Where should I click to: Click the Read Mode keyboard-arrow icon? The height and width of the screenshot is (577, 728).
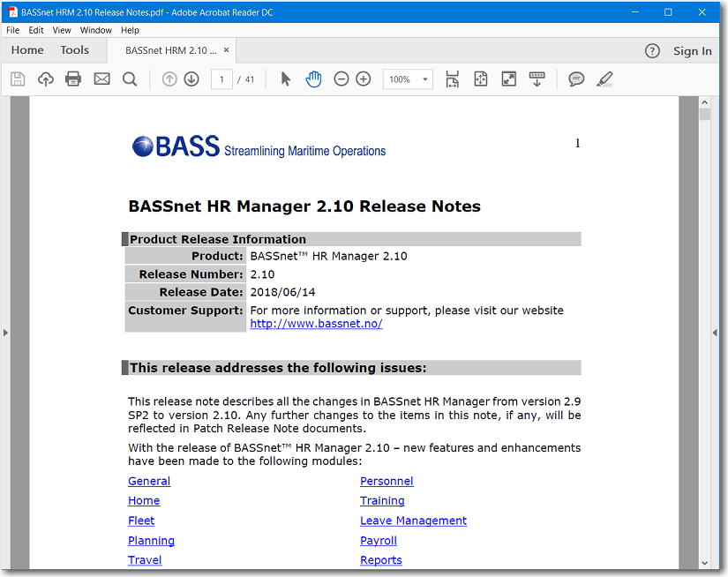click(x=537, y=79)
